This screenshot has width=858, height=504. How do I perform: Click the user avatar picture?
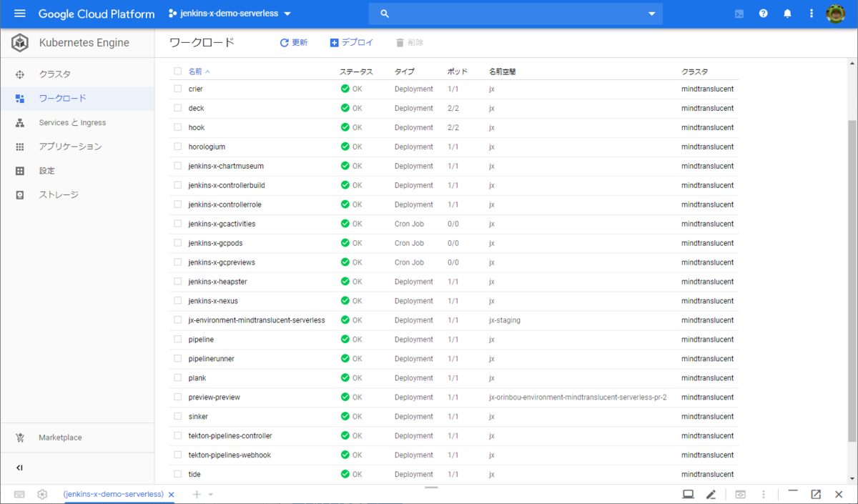836,14
